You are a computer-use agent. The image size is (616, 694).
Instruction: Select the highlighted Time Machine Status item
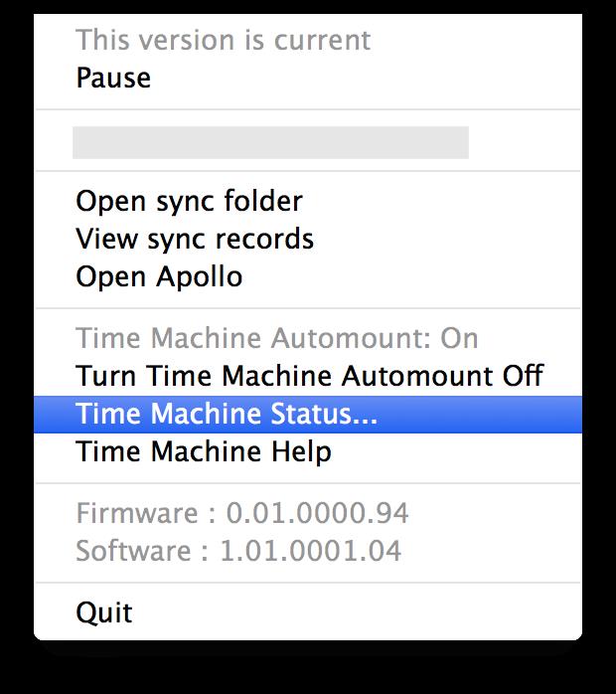point(308,415)
